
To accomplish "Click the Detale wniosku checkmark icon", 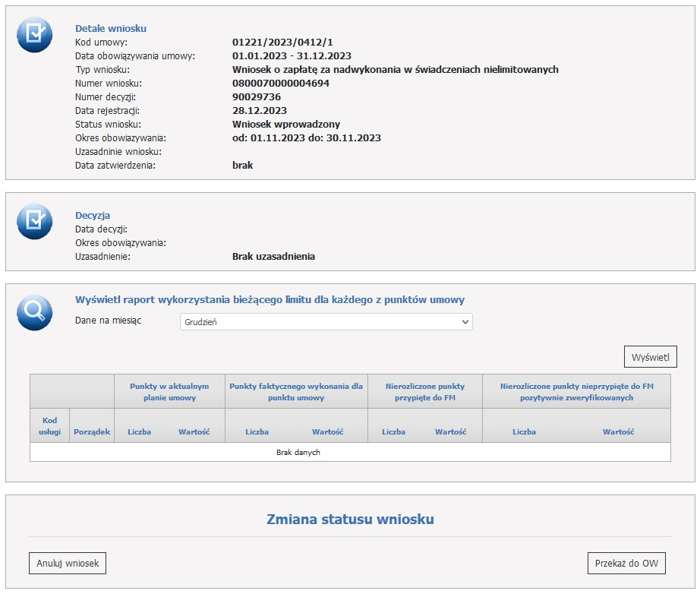I will coord(34,34).
